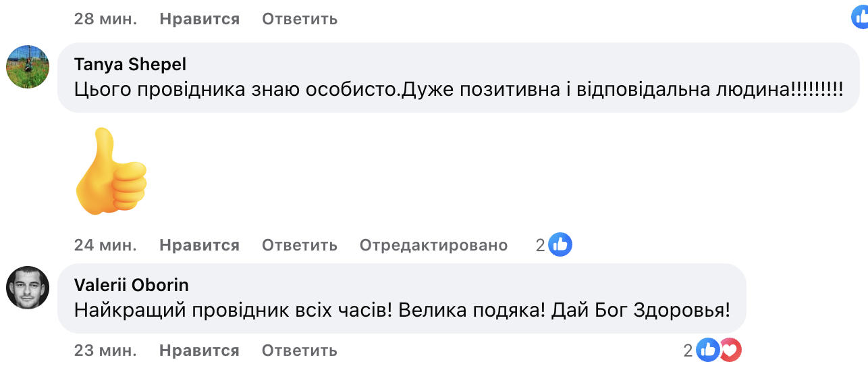Open the Valerii Oborin profile name link
The height and width of the screenshot is (366, 868).
(x=132, y=285)
